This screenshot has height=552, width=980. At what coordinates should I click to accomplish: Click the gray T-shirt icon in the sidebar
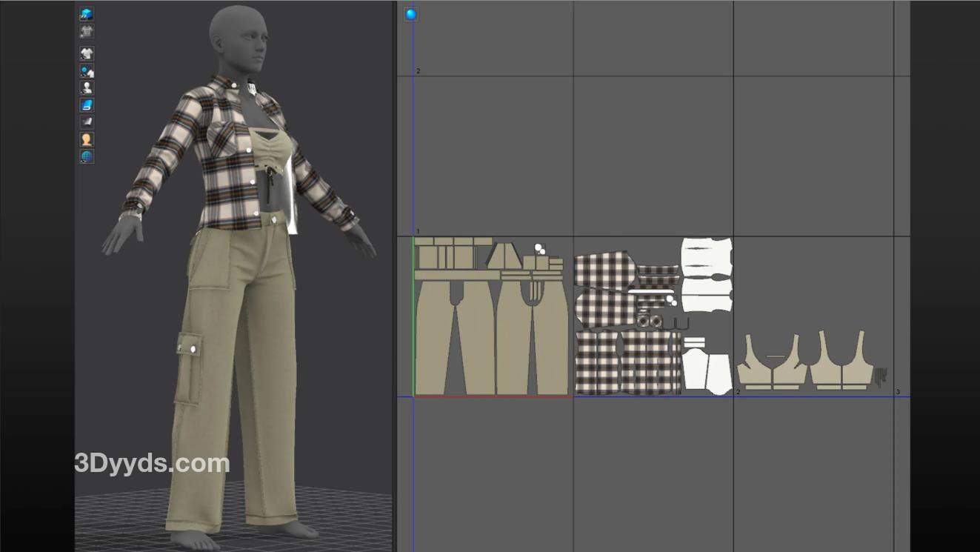point(87,31)
